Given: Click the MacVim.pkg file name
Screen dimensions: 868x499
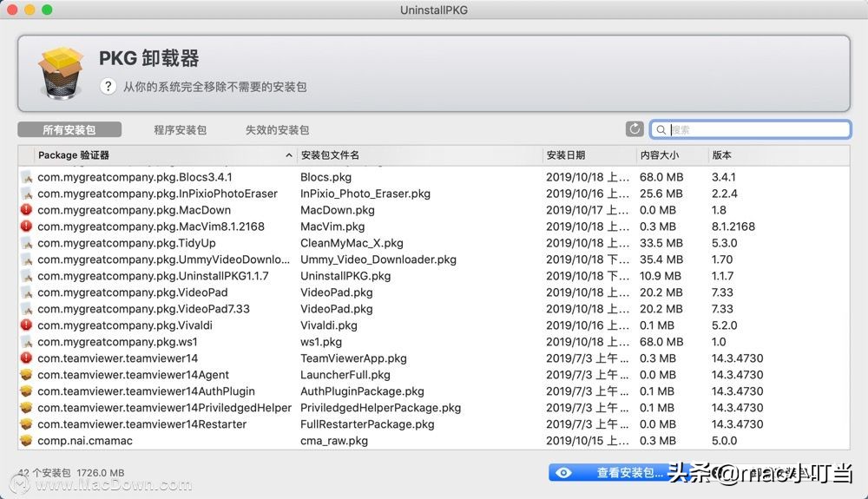Looking at the screenshot, I should pos(332,227).
